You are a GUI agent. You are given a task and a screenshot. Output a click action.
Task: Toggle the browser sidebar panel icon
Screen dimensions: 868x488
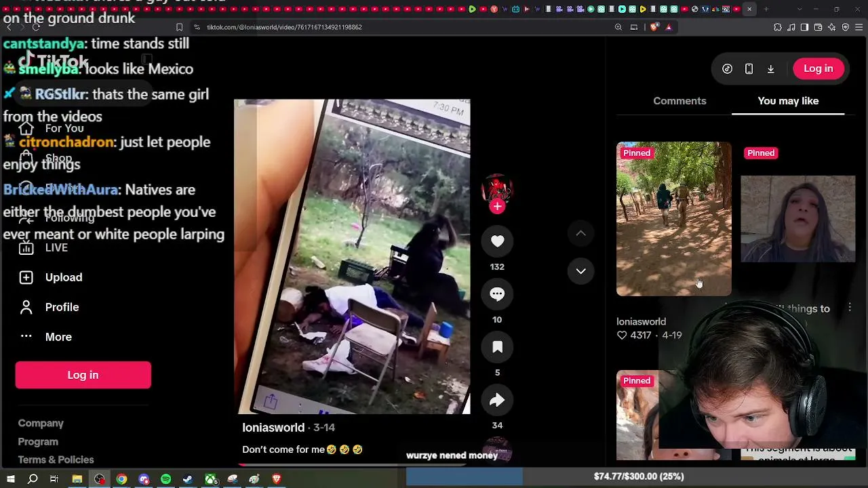[x=804, y=27]
